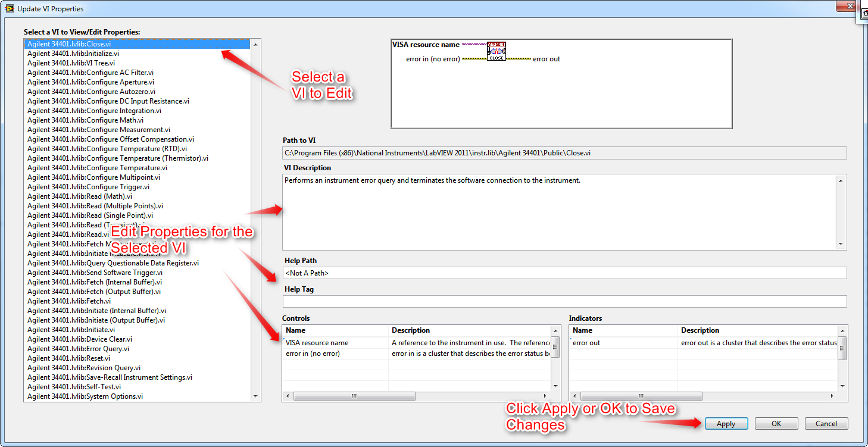Select Configure Autozero.vi entry
Image resolution: width=868 pixels, height=447 pixels.
click(138, 92)
